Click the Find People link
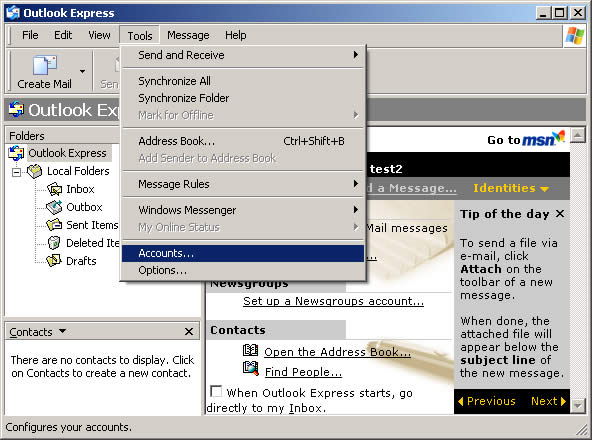592x440 pixels. 303,372
